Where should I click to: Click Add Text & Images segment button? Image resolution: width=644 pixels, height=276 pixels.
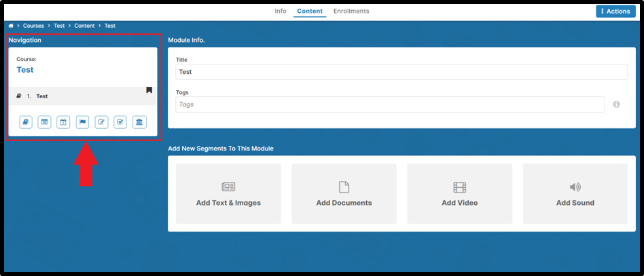(228, 193)
